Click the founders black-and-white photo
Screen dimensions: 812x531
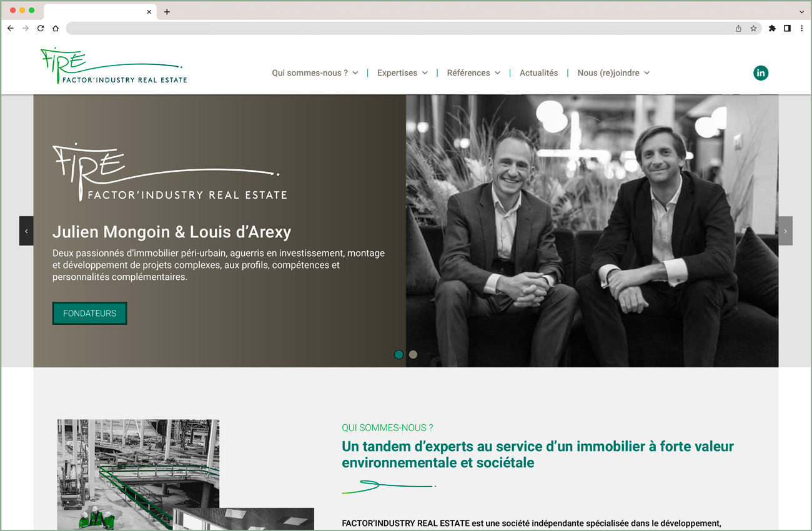(592, 231)
